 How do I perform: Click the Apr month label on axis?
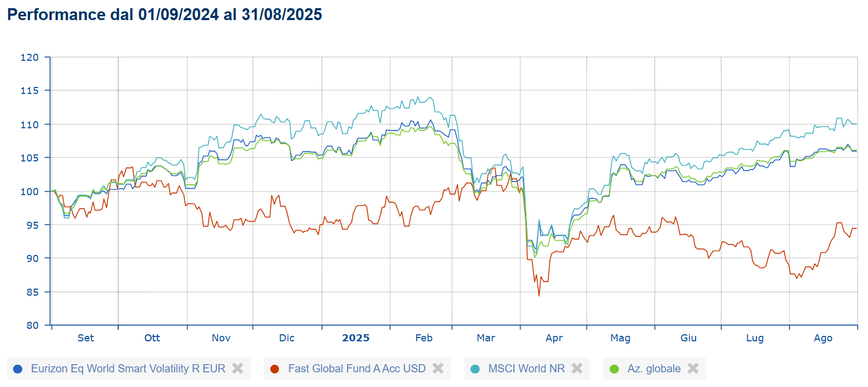pyautogui.click(x=554, y=338)
